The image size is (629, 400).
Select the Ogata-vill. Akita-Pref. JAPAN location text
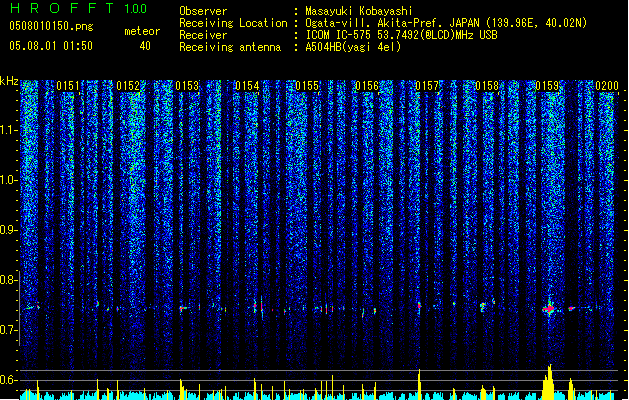tap(446, 23)
